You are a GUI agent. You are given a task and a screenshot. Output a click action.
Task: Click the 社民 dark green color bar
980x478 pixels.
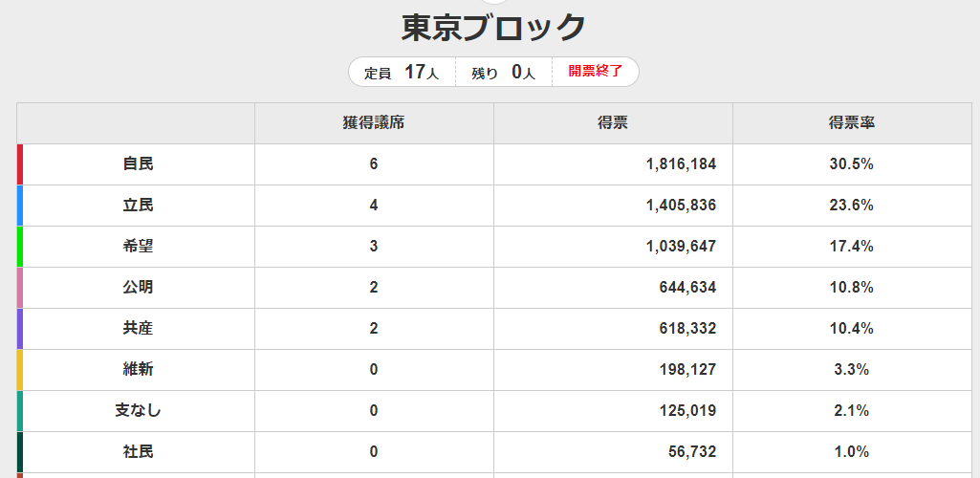tap(20, 451)
